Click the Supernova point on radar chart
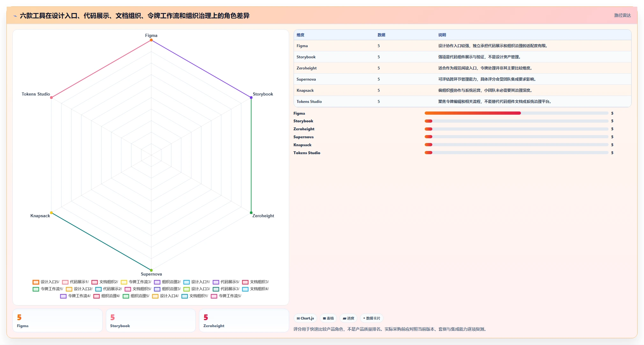The image size is (644, 345). click(x=151, y=270)
